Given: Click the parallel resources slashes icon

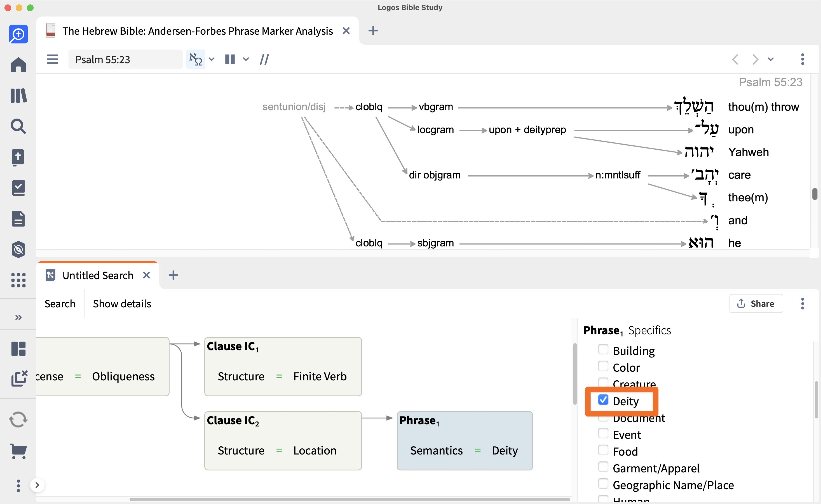Looking at the screenshot, I should [264, 59].
